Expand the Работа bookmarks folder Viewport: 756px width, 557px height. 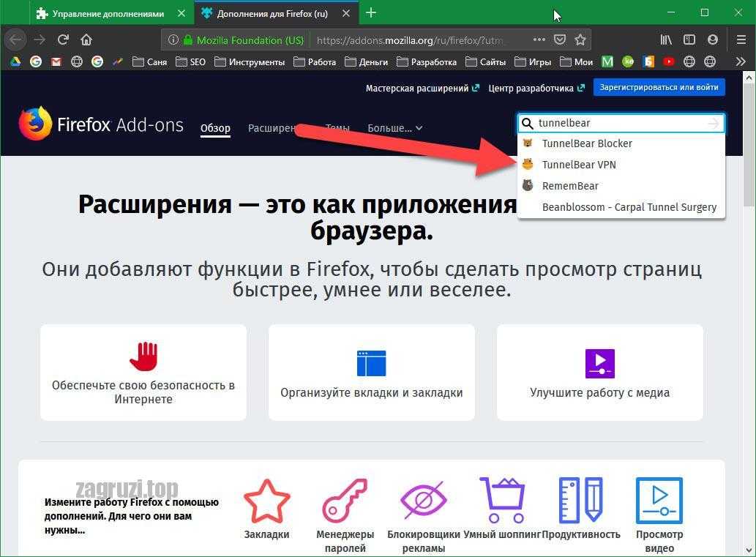point(315,61)
